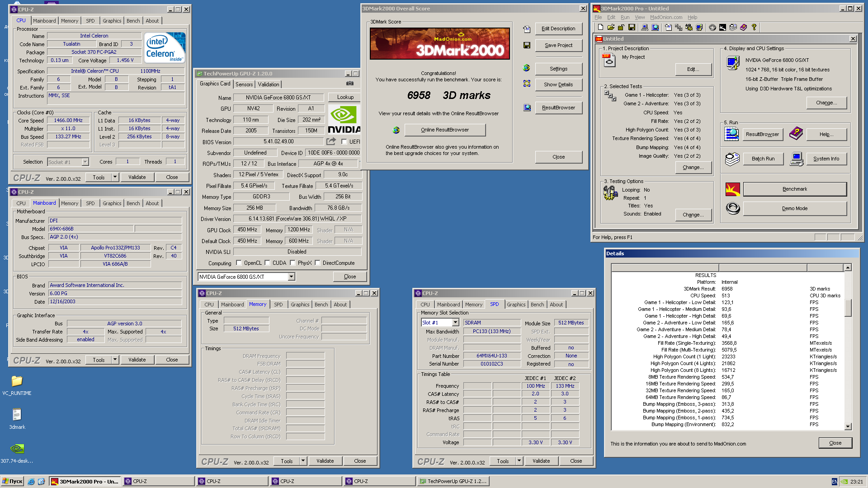The width and height of the screenshot is (868, 488).
Task: Open the Socket #1 selection dropdown in CPU-Z
Action: [x=85, y=162]
